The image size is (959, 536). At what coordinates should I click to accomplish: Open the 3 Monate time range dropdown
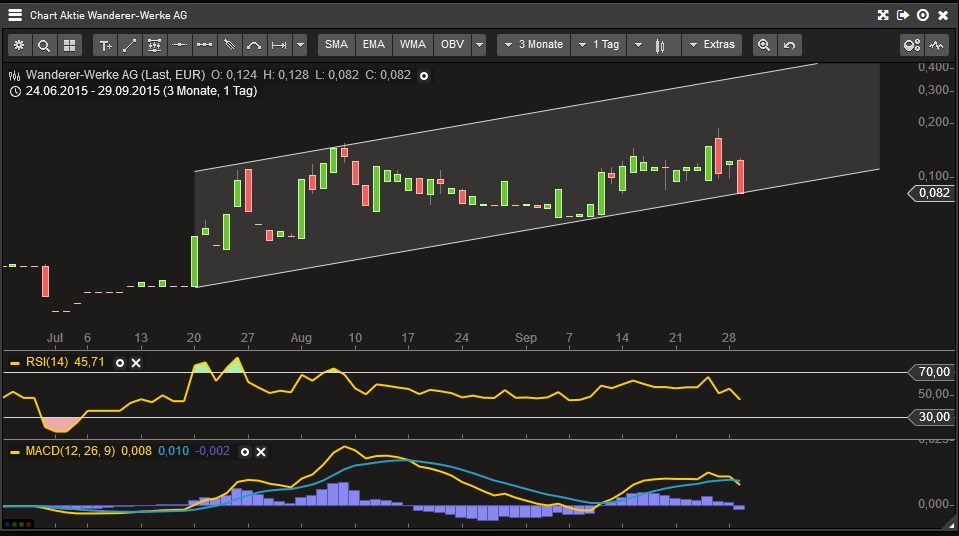tap(534, 45)
